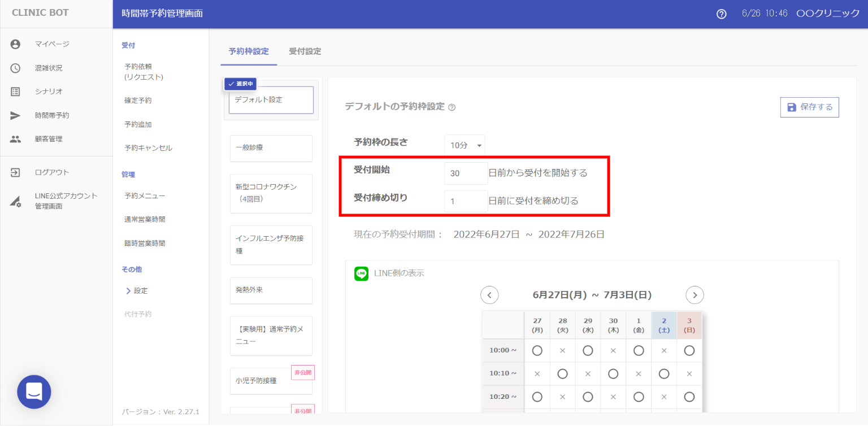The image size is (868, 426).
Task: Select the 予約枠設定 tab
Action: (x=249, y=51)
